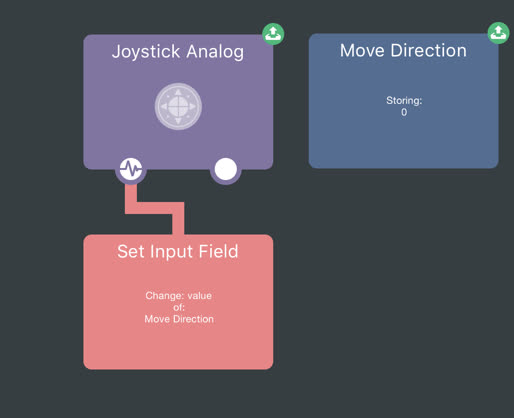This screenshot has width=514, height=418.
Task: Click empty lower area of the blue node
Action: 403,143
